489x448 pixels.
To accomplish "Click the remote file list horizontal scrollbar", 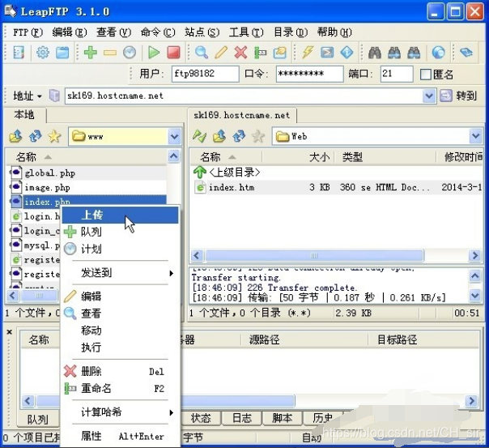I will click(x=314, y=255).
